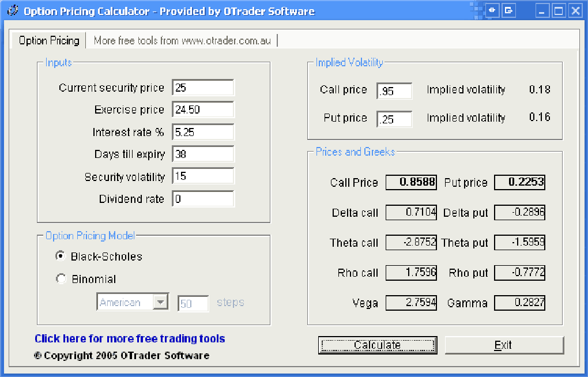Close the Option Pricing Calculator window
588x377 pixels.
(575, 11)
